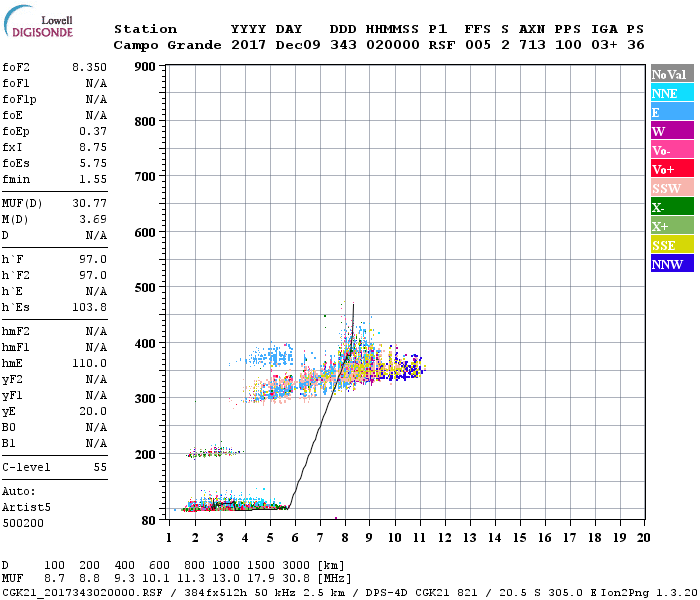Click the 12 MHz frequency axis label
This screenshot has width=700, height=600.
pyautogui.click(x=444, y=538)
